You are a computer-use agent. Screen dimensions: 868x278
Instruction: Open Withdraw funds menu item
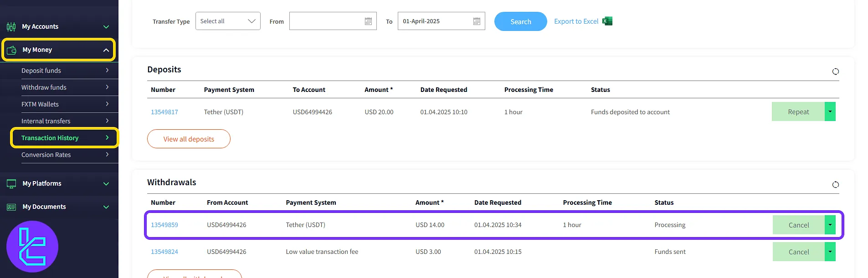(x=65, y=87)
